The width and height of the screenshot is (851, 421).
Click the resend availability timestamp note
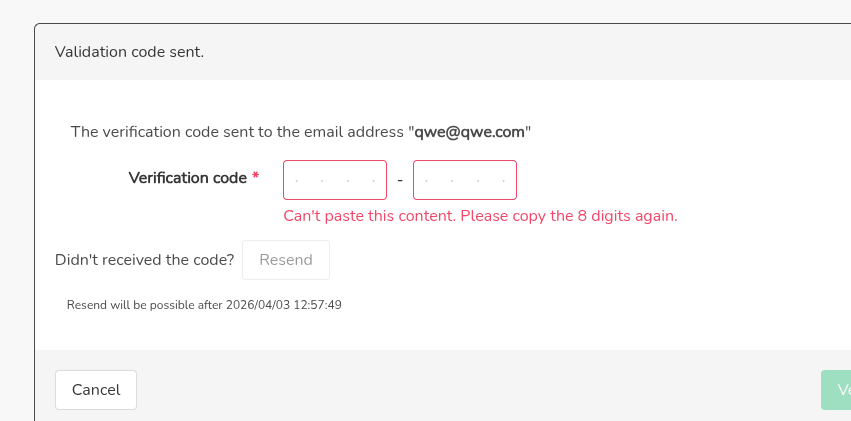(x=204, y=305)
